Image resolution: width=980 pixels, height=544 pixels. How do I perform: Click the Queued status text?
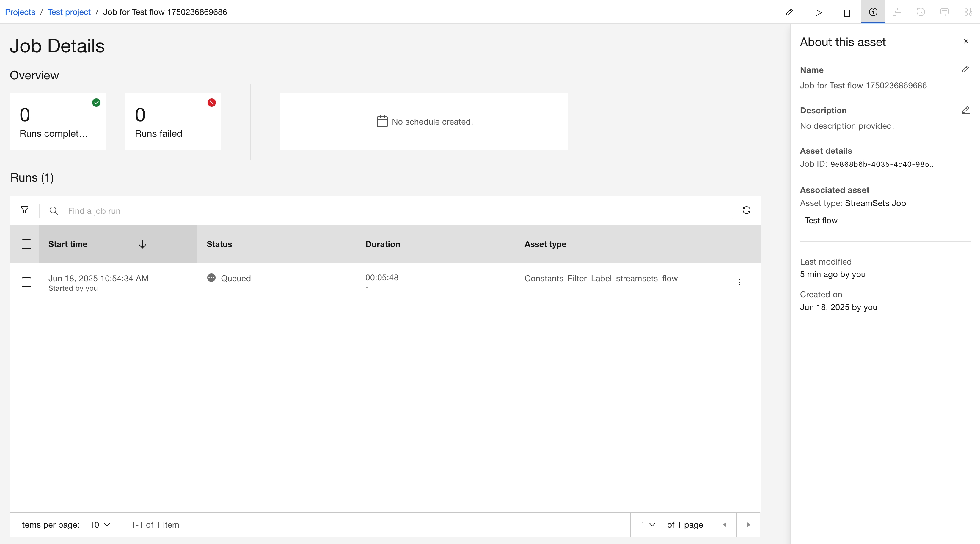[236, 278]
